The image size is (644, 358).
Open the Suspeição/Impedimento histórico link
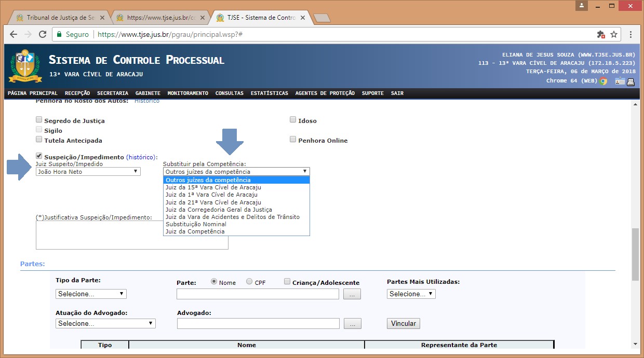141,157
